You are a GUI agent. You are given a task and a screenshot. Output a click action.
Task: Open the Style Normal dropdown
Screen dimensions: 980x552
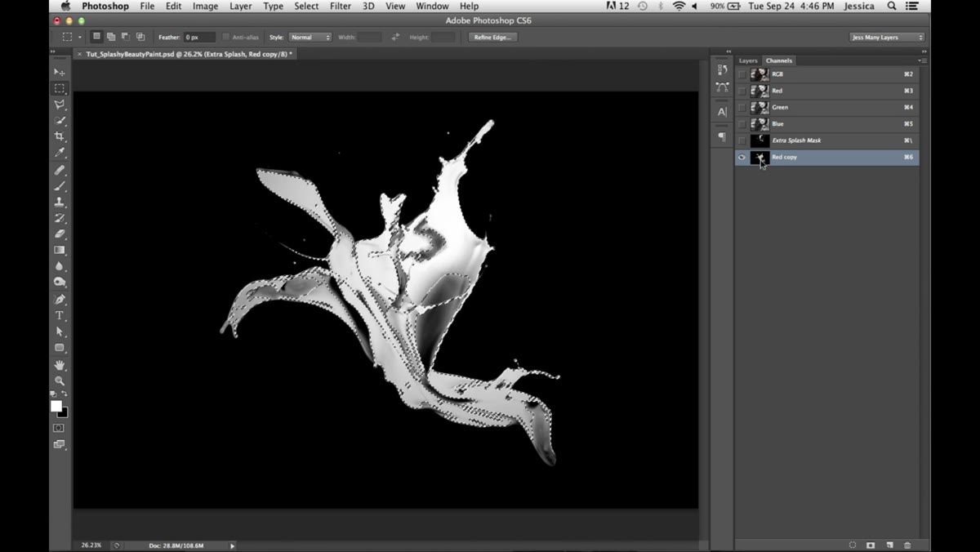point(310,37)
